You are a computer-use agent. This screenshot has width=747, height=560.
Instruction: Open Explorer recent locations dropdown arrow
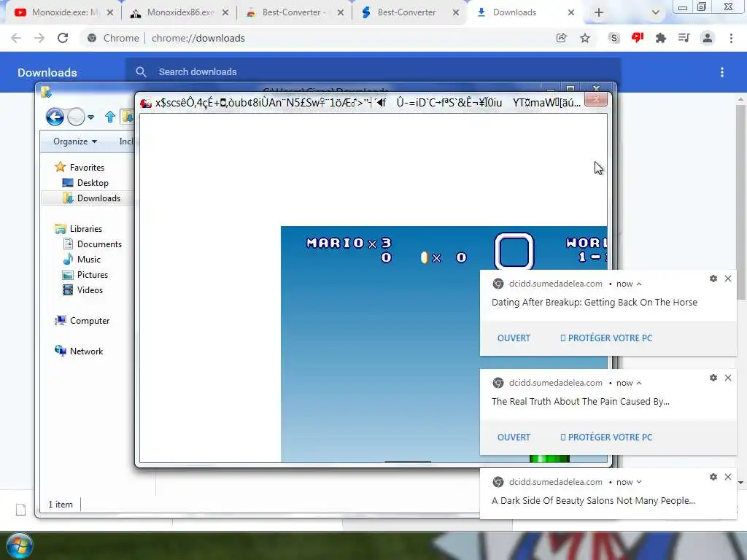(x=91, y=117)
